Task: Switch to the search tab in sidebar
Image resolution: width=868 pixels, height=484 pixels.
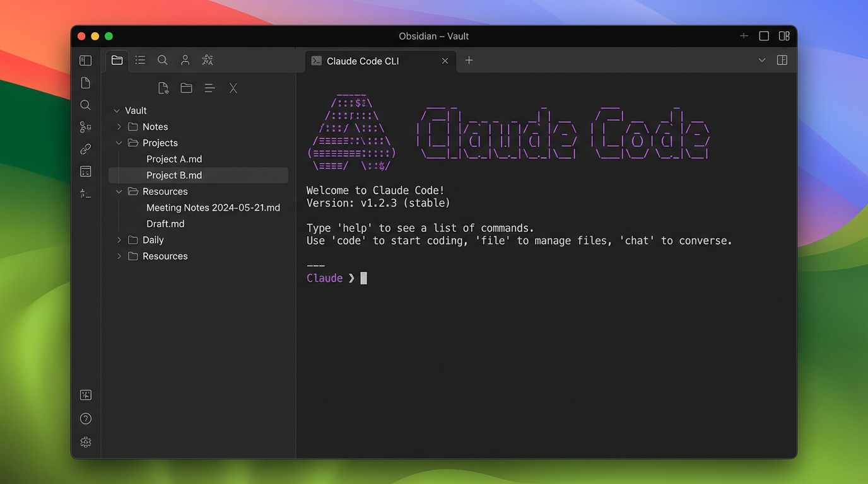Action: [162, 60]
